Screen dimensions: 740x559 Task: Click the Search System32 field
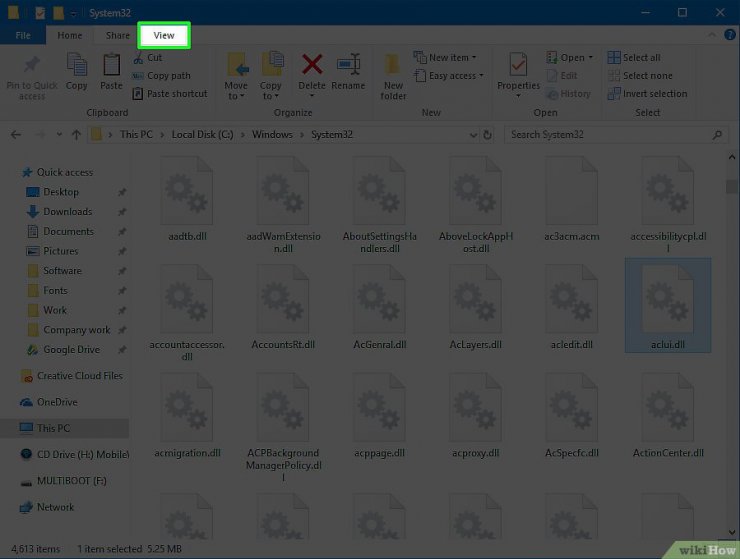(x=615, y=135)
